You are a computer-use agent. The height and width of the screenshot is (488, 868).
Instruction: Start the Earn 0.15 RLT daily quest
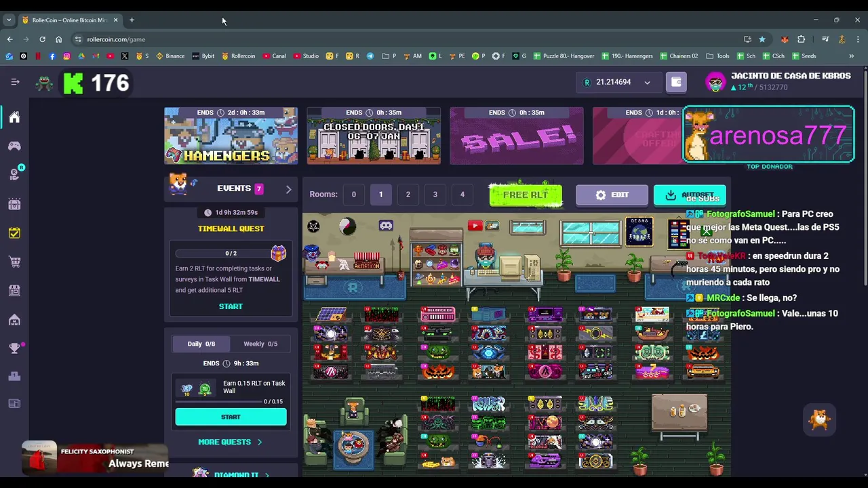point(231,417)
